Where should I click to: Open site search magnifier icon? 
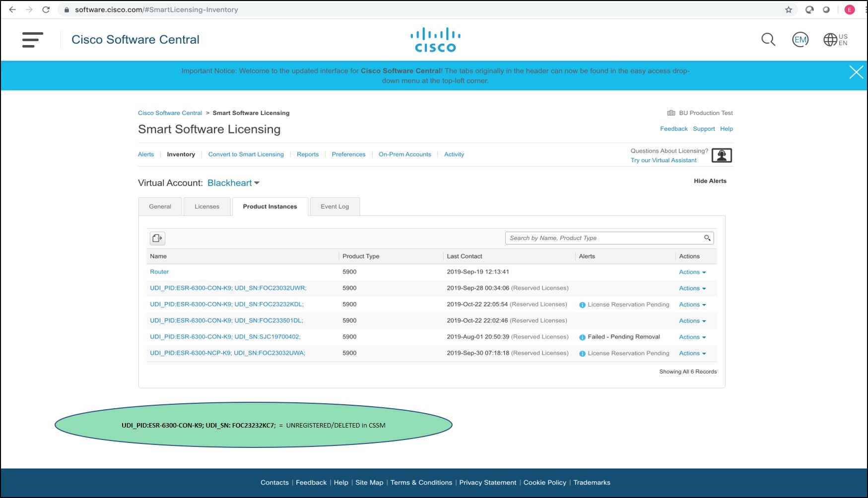(768, 39)
